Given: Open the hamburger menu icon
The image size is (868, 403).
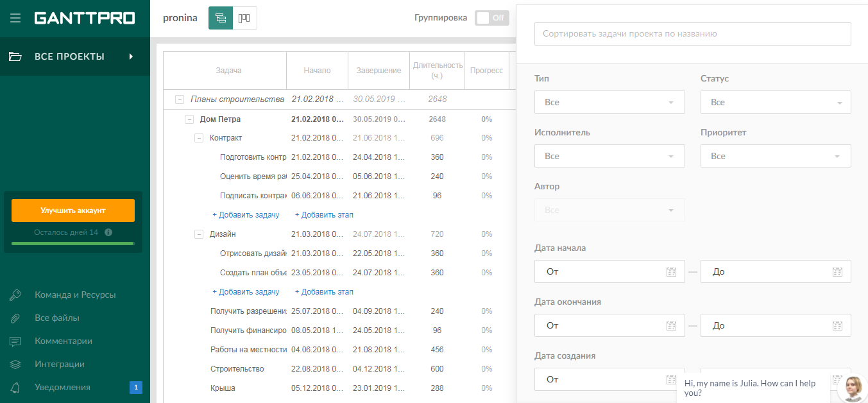Looking at the screenshot, I should 15,18.
